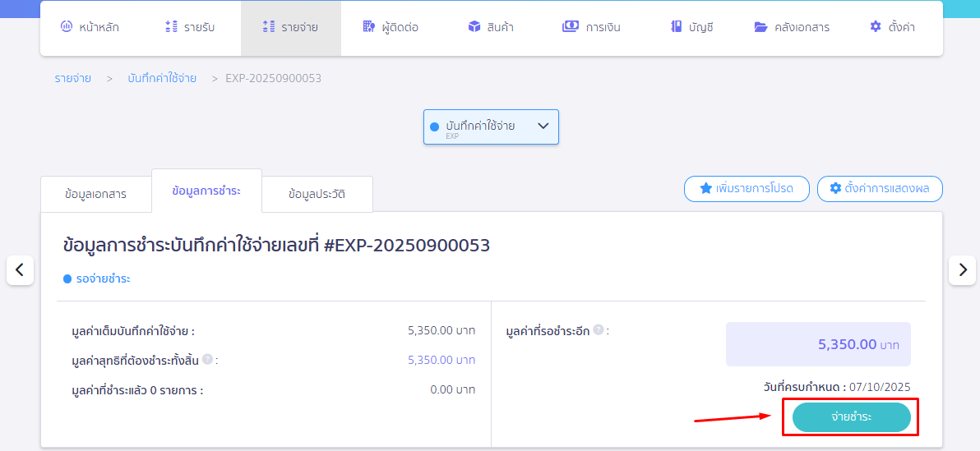This screenshot has height=451, width=980.
Task: Go to บันทึกค่าใช้จ่าย breadcrumb link
Action: [x=162, y=79]
